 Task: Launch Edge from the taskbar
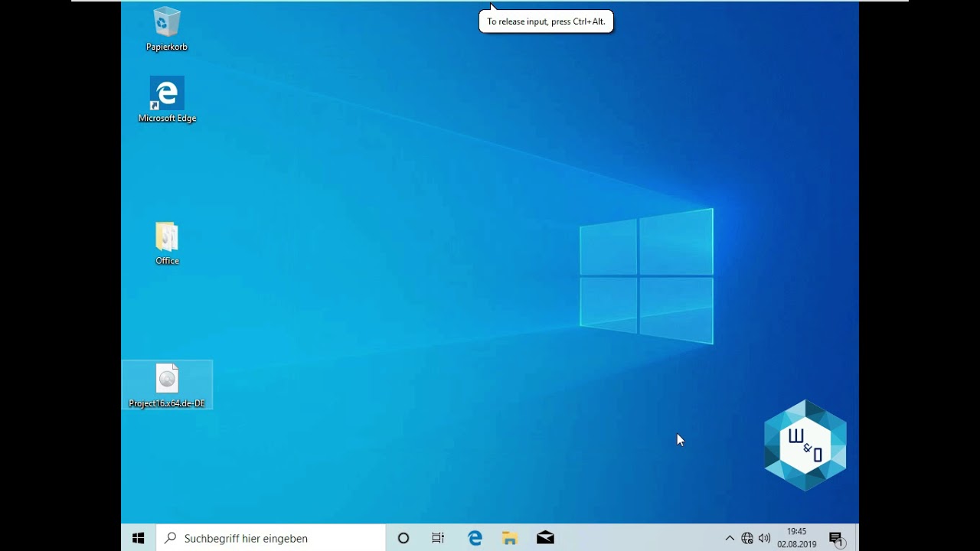click(x=475, y=538)
